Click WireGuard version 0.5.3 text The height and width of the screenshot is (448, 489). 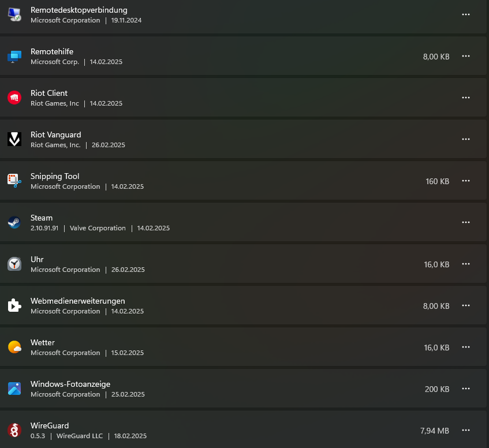pos(38,436)
